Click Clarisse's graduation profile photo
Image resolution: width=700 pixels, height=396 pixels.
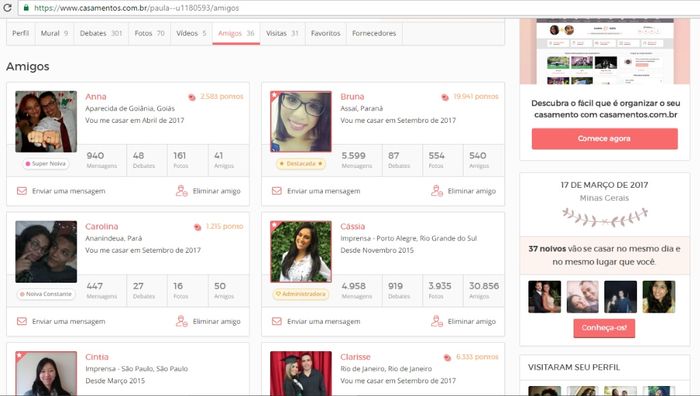[x=301, y=373]
